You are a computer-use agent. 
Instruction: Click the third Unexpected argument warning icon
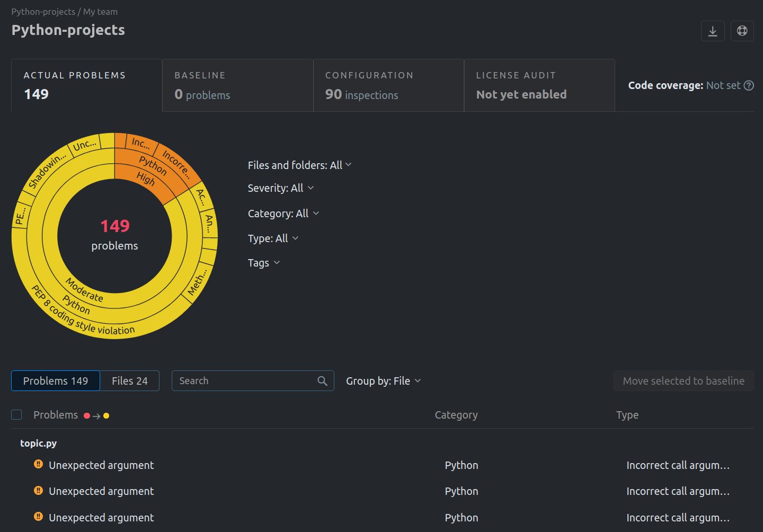[x=39, y=517]
